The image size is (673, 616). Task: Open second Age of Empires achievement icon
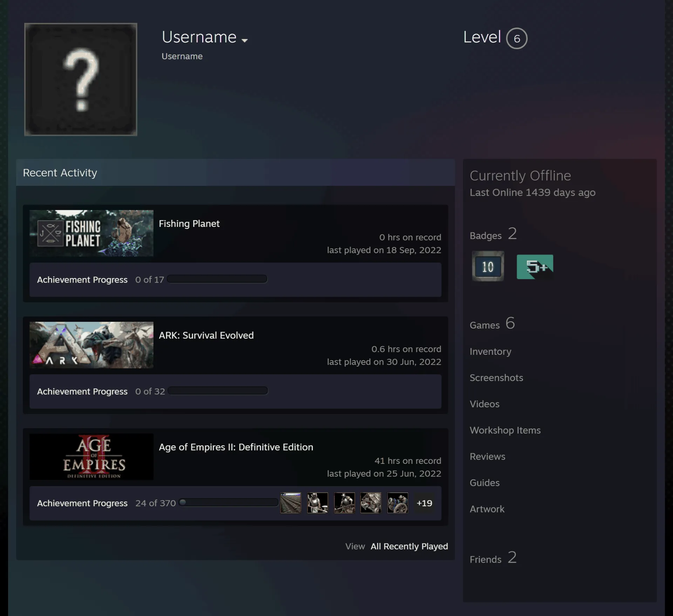[318, 503]
